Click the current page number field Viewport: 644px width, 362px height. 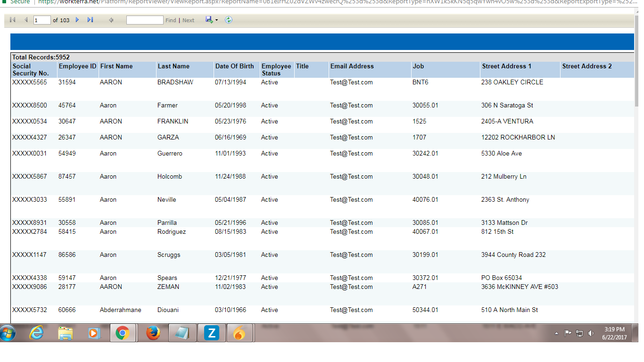[x=42, y=20]
